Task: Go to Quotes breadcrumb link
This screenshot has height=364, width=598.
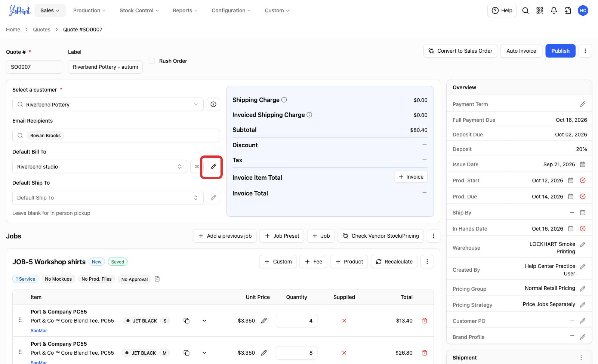Action: coord(41,30)
